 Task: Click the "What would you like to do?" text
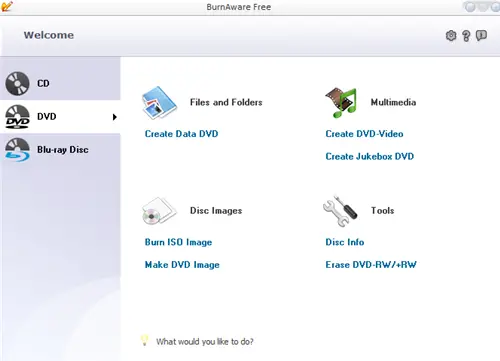(x=205, y=342)
